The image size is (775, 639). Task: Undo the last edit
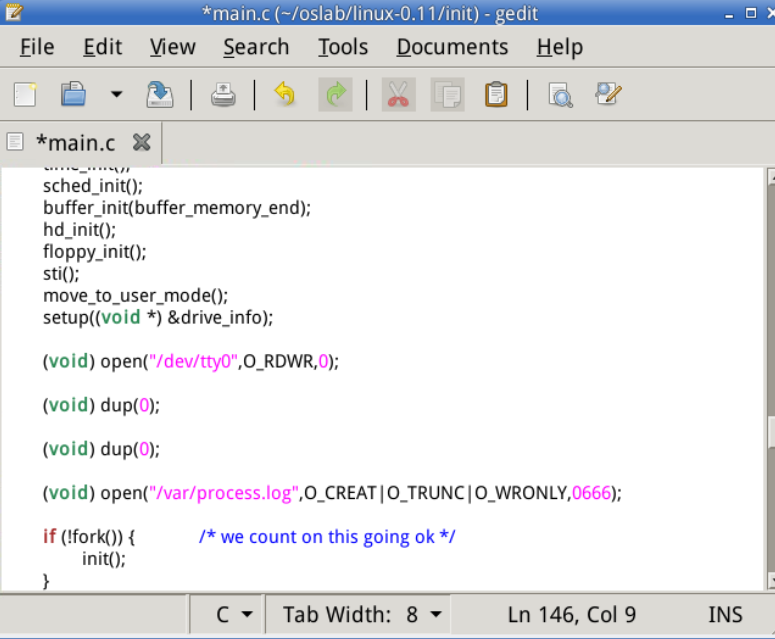(x=285, y=94)
